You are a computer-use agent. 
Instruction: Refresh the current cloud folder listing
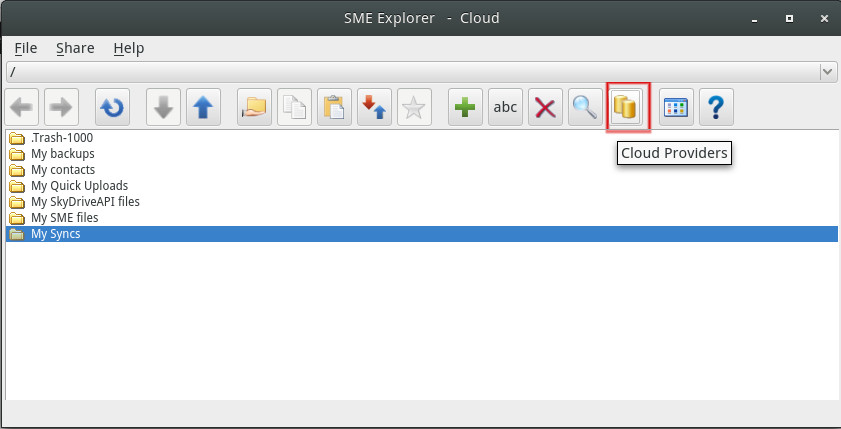(113, 108)
